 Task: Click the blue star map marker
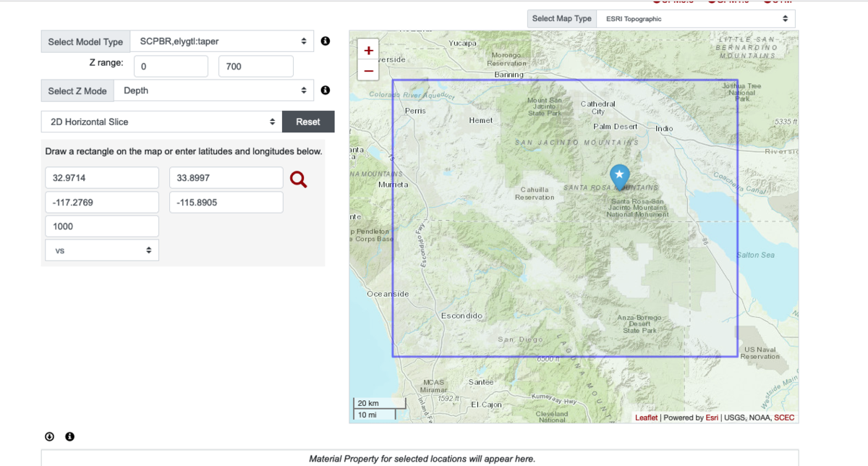click(x=619, y=177)
